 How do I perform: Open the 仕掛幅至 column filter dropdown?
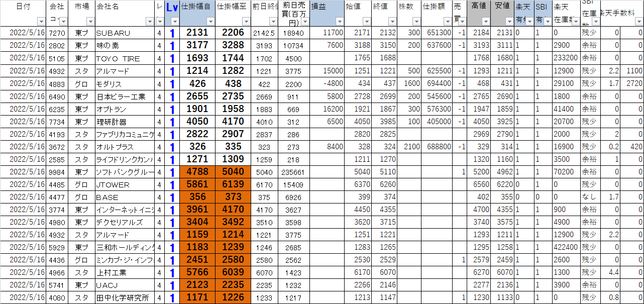pos(246,22)
